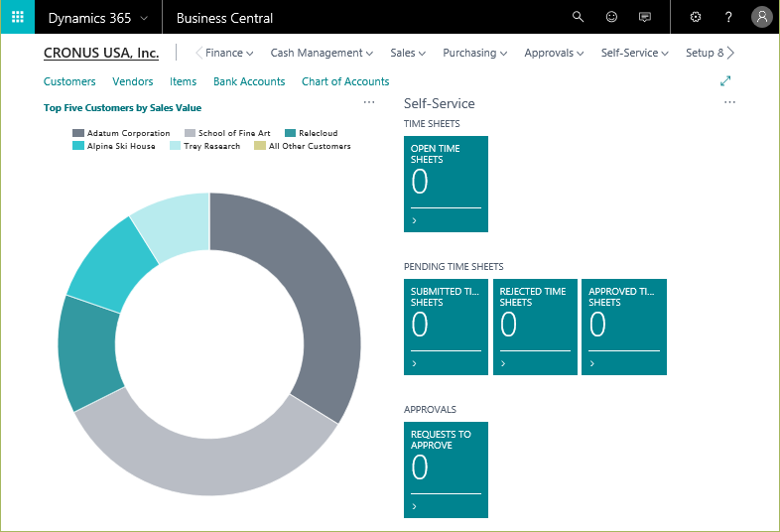Open the Rejected Time Sheets tile
Viewport: 780px width, 532px height.
point(535,327)
